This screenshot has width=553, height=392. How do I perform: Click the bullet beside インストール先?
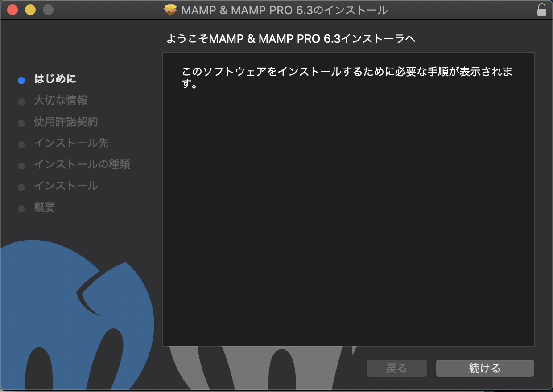click(21, 144)
